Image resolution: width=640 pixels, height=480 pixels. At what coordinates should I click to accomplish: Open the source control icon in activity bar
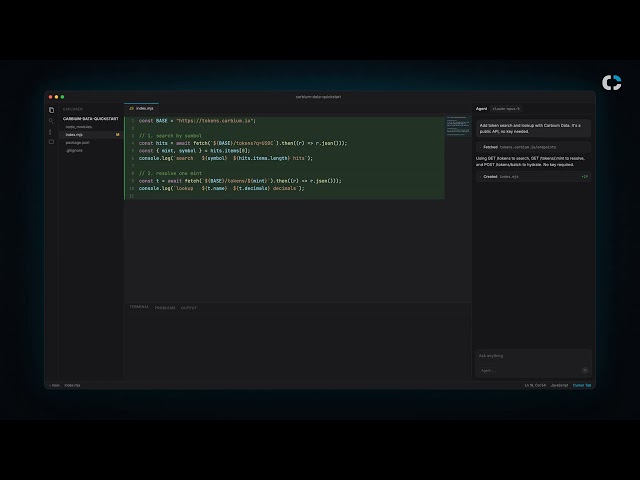(x=51, y=132)
